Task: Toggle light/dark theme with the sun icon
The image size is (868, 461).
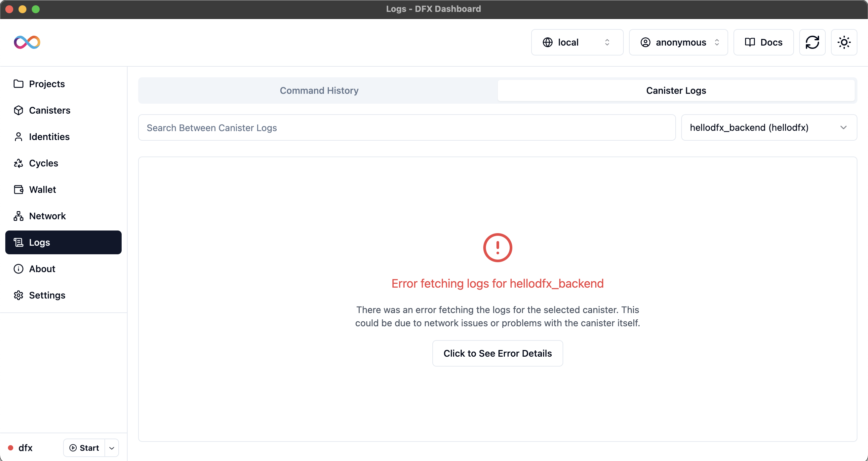Action: coord(844,42)
